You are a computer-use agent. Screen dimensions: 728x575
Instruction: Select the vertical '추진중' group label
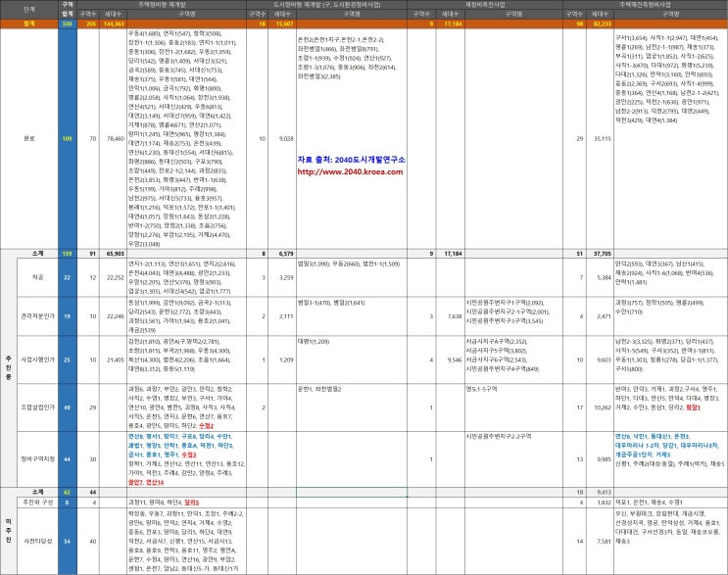pyautogui.click(x=9, y=367)
